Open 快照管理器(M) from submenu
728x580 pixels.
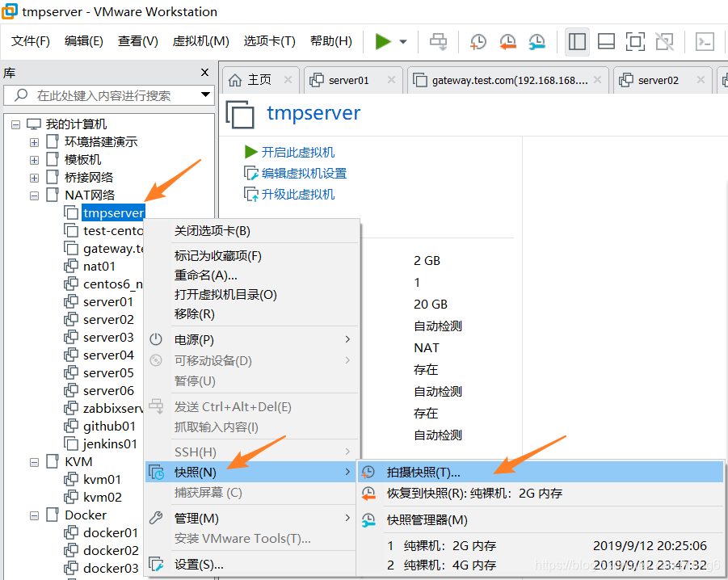(x=541, y=520)
